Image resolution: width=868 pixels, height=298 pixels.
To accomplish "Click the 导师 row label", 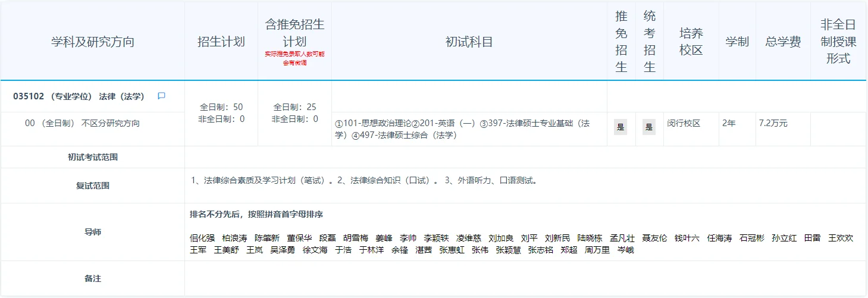I will point(93,232).
